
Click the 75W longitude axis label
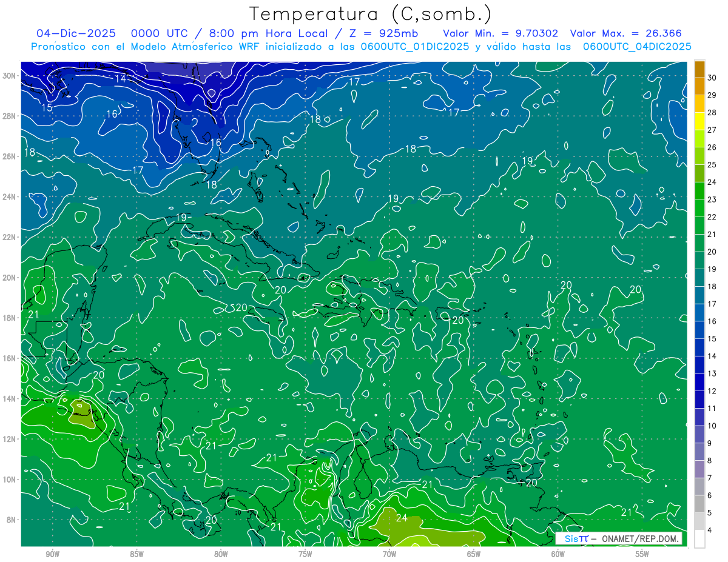(305, 554)
